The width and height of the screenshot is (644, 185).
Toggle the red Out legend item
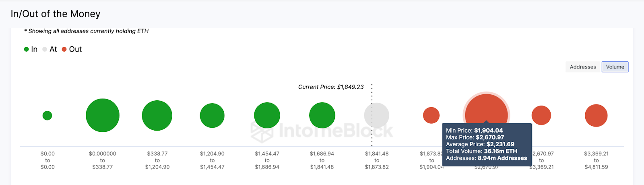click(x=72, y=49)
